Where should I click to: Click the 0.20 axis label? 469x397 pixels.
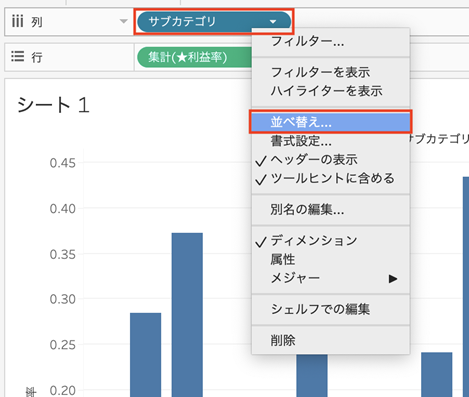point(62,390)
